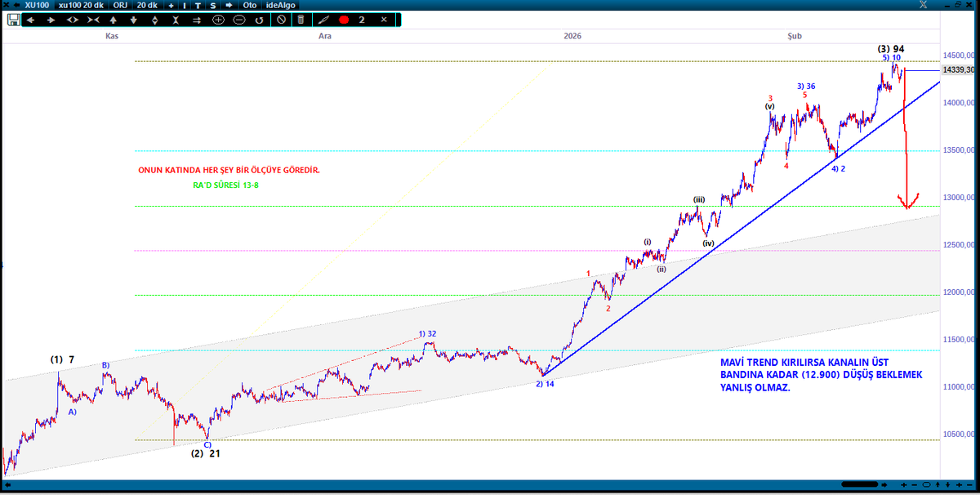Click the zoom out minus circle

click(239, 20)
